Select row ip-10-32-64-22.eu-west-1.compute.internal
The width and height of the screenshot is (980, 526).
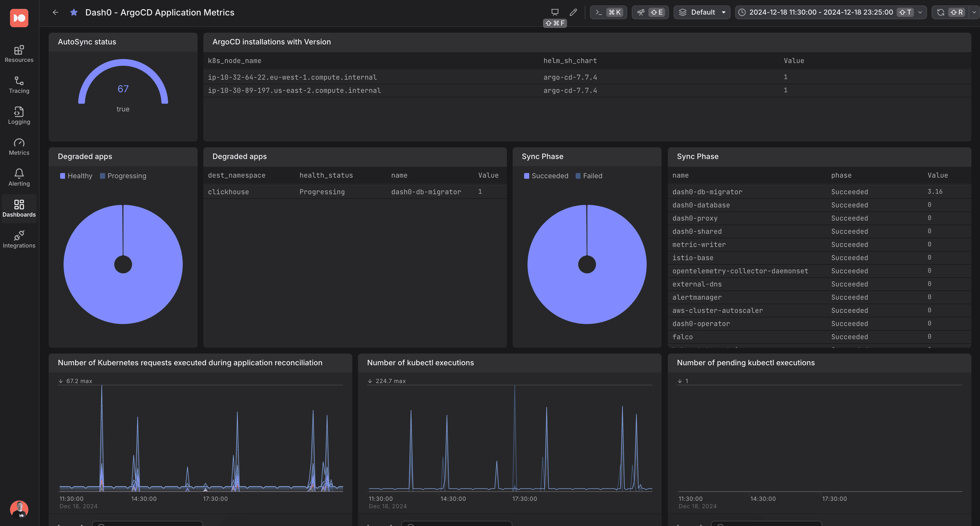[x=587, y=77]
